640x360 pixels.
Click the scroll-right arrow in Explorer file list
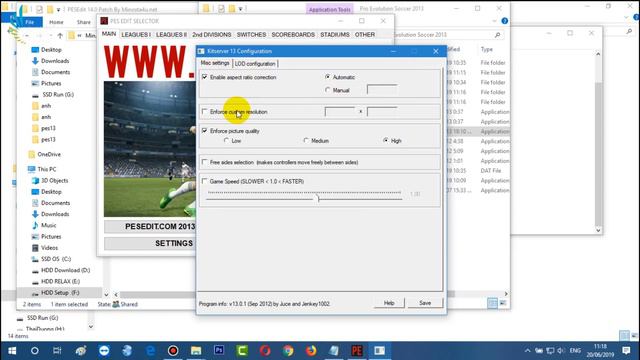(x=506, y=294)
